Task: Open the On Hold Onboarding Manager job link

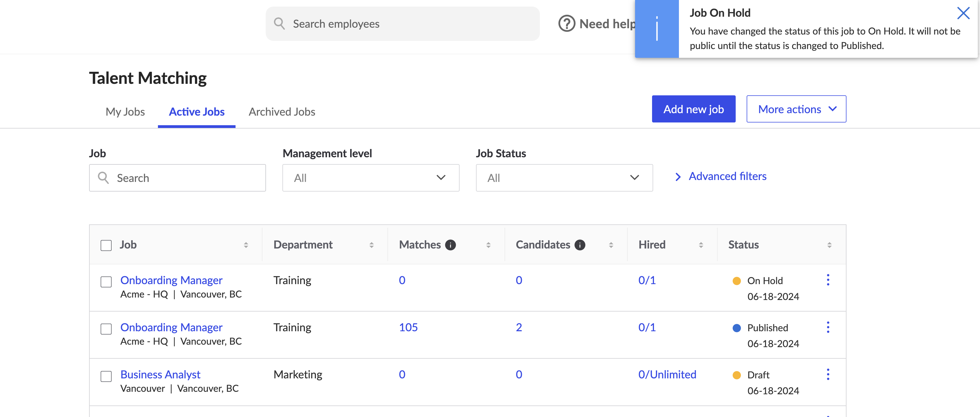Action: point(171,280)
